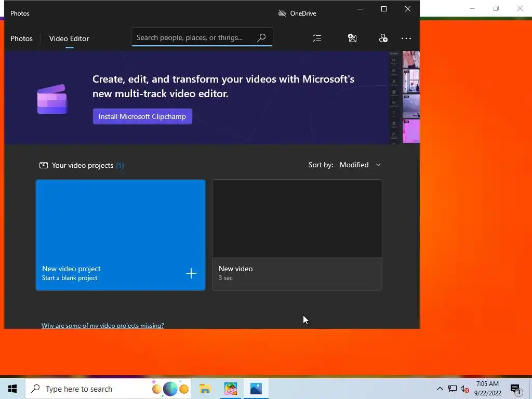Close the background window behind Photos
This screenshot has height=399, width=532.
[520, 8]
